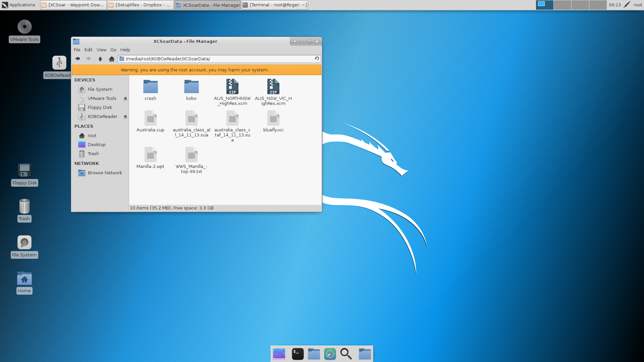Viewport: 644px width, 362px height.
Task: Select the crash folder
Action: [150, 87]
